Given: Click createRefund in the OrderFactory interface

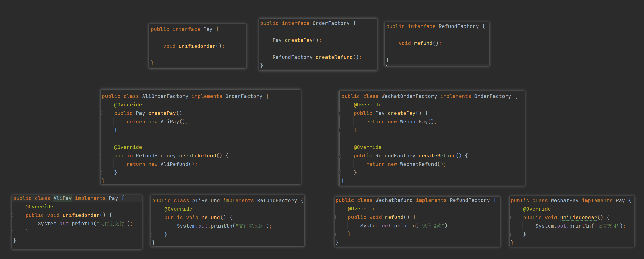Looking at the screenshot, I should click(334, 57).
